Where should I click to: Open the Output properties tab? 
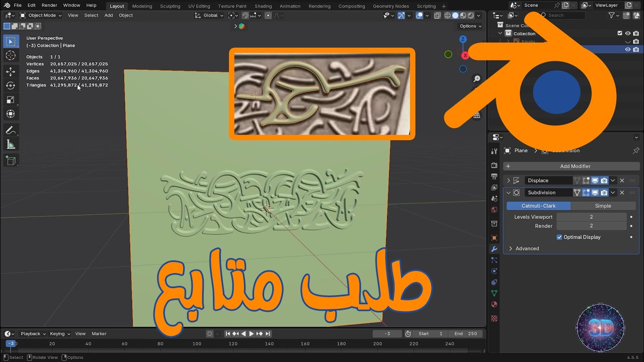pyautogui.click(x=494, y=176)
